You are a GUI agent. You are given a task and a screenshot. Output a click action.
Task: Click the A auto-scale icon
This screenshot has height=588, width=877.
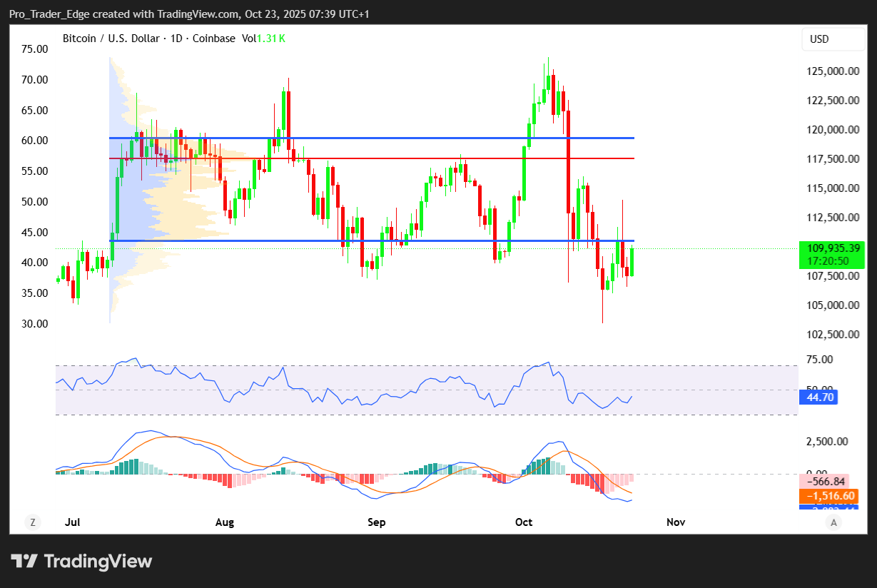833,522
